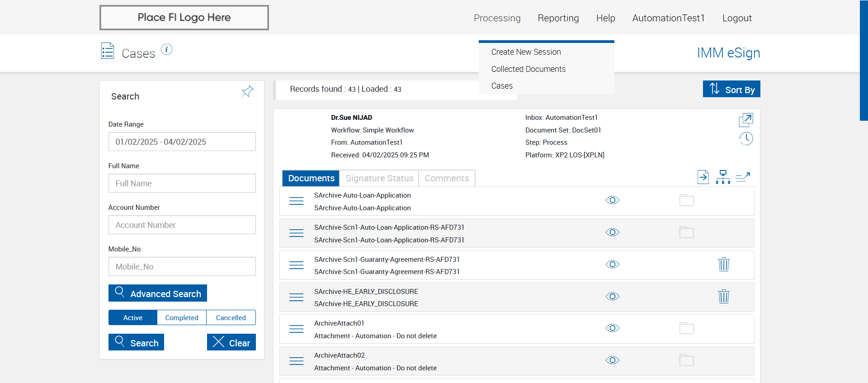Unpin the Search panel with the pin icon
The width and height of the screenshot is (868, 383).
point(247,91)
